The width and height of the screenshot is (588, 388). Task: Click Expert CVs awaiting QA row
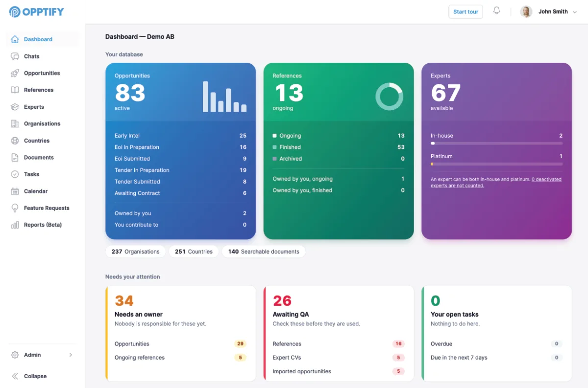coord(339,358)
